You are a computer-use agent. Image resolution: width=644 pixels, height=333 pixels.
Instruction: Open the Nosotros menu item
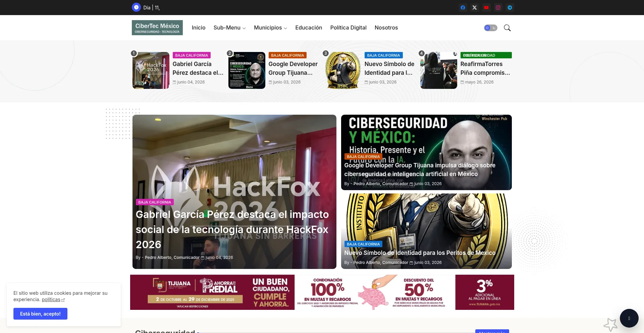pyautogui.click(x=386, y=28)
